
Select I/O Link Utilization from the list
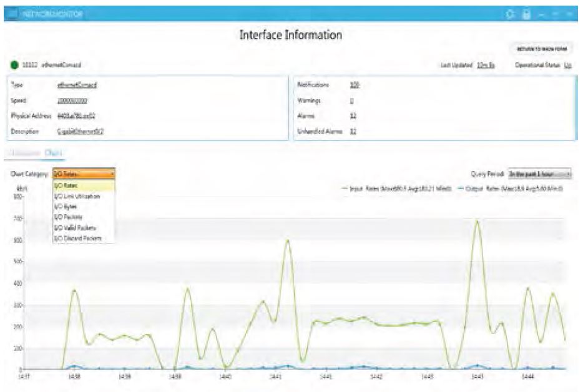76,195
